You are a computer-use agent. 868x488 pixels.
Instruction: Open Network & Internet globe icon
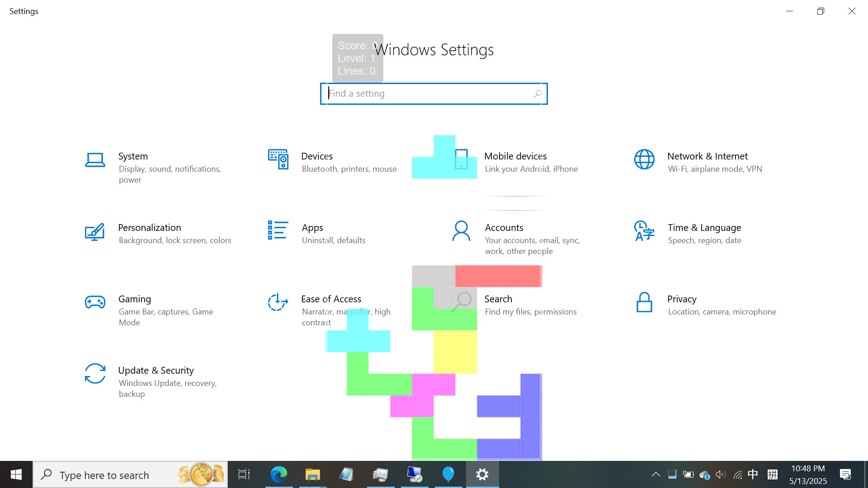pos(644,159)
